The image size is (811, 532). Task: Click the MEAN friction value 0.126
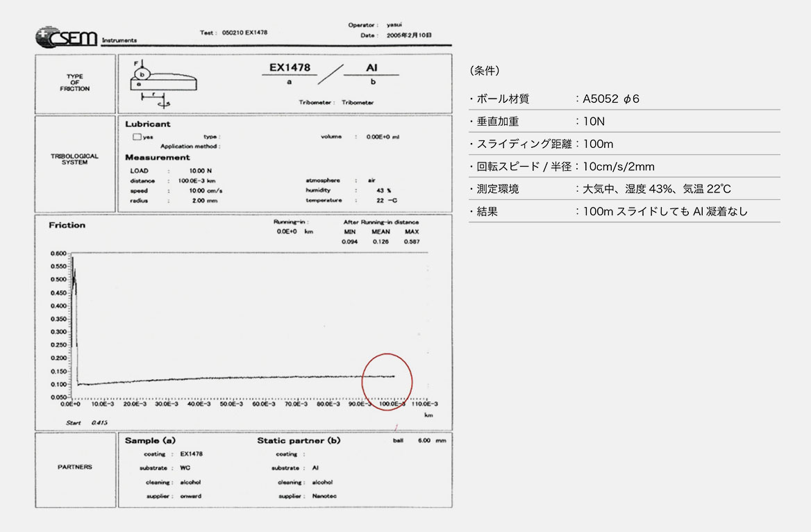click(379, 241)
